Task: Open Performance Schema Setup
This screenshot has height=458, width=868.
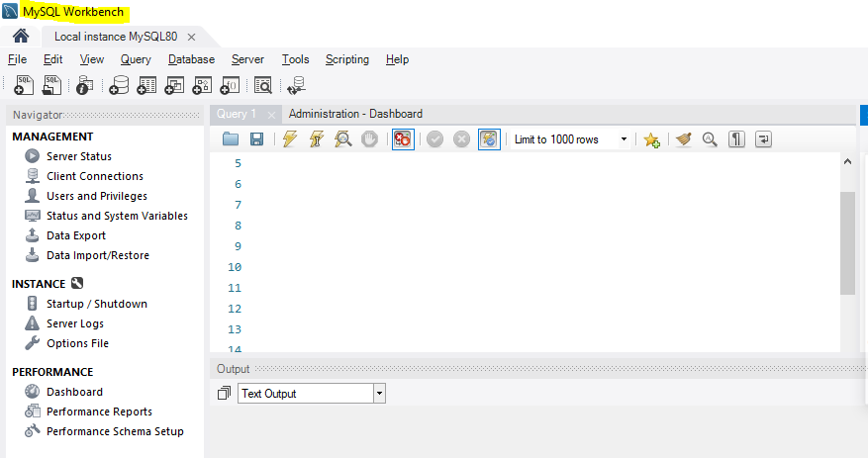Action: tap(115, 431)
